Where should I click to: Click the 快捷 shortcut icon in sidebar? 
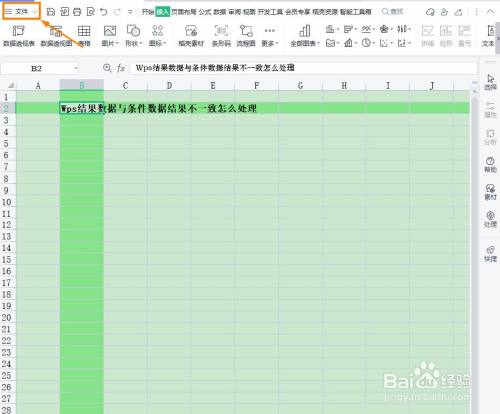490,254
